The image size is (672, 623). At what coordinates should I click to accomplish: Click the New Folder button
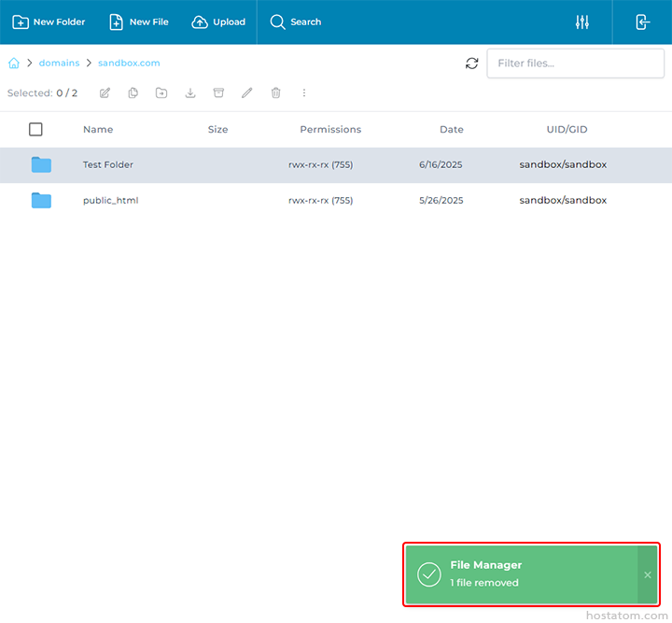pos(49,22)
